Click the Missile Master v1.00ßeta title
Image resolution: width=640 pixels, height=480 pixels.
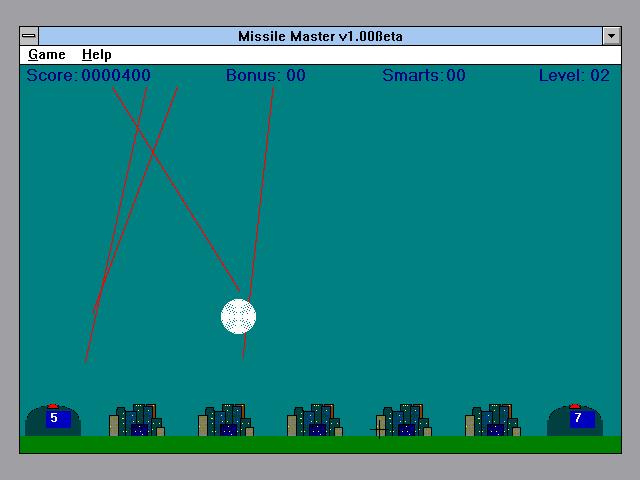[320, 36]
